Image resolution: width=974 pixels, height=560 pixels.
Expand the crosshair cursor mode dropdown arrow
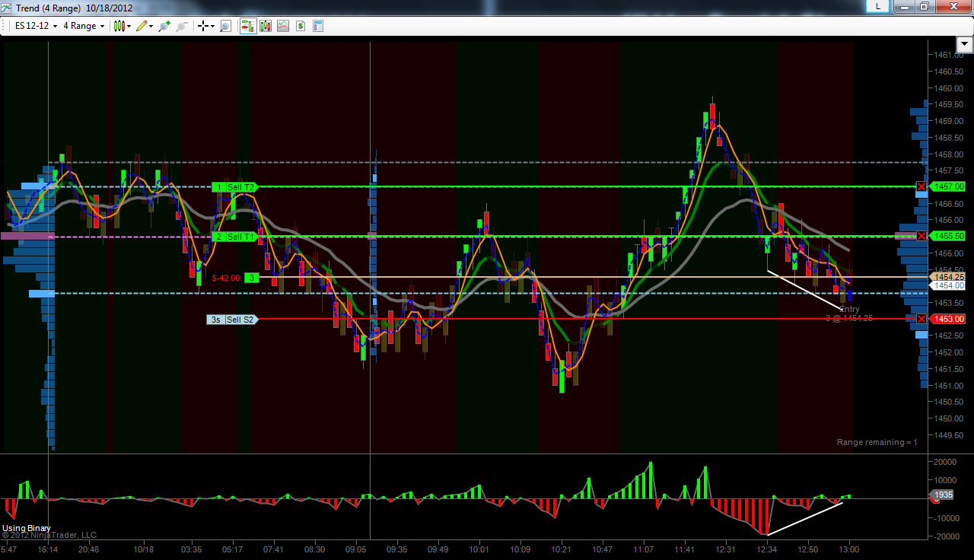coord(212,26)
